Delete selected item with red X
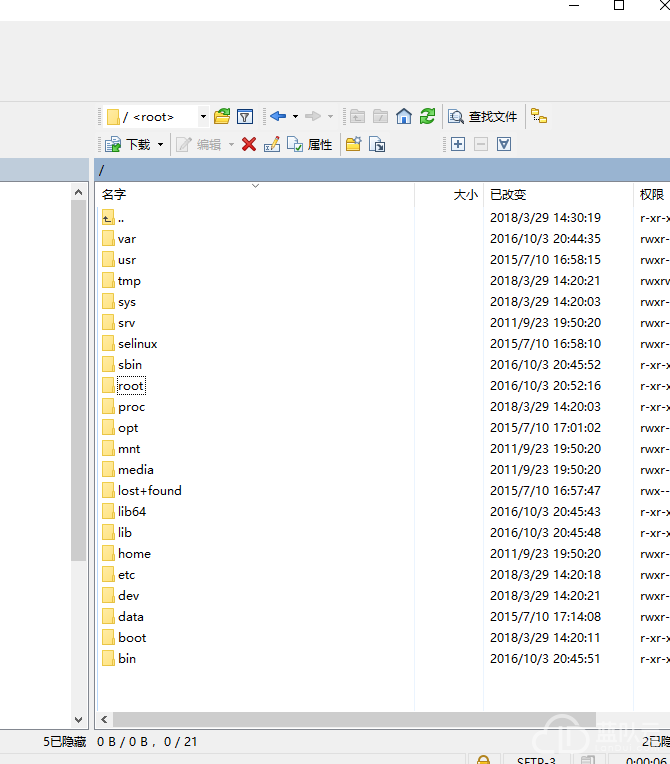670x764 pixels. [249, 144]
